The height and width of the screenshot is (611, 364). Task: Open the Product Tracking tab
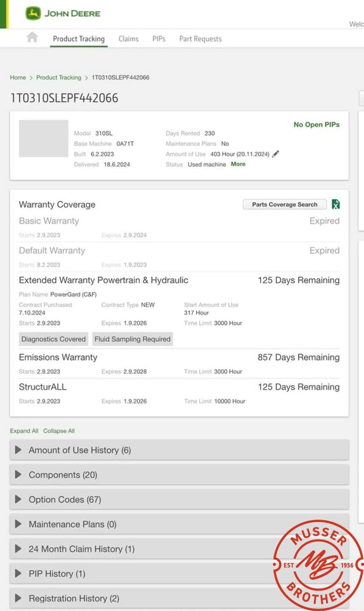pyautogui.click(x=79, y=39)
